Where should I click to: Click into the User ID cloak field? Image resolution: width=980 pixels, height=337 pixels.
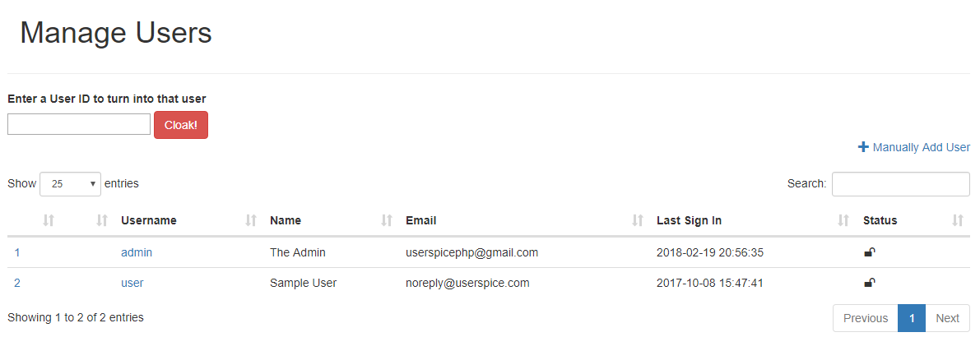tap(79, 124)
